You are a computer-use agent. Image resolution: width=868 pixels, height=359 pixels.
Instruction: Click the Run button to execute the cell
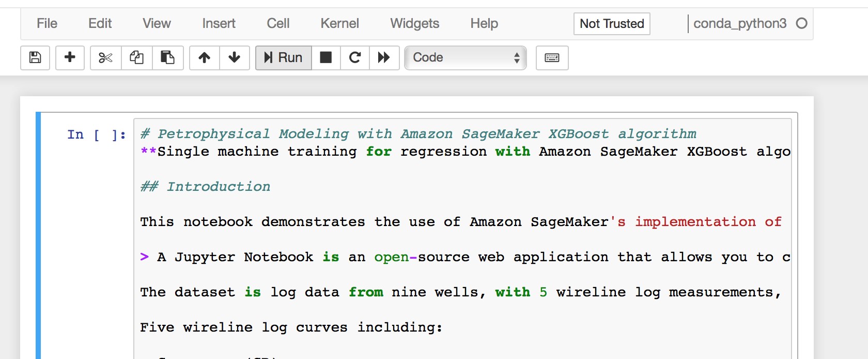point(283,58)
